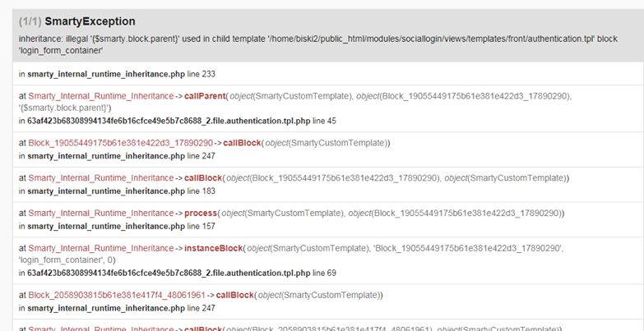Screen dimensions: 644x331
Task: Click the first Smarty_Internal_Runtime_Inheritance class link
Action: pos(101,96)
